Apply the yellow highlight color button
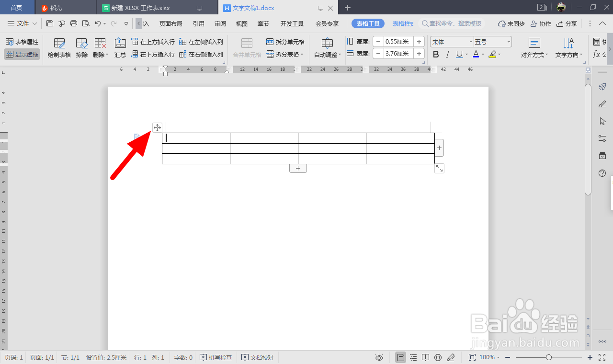The image size is (613, 364). coord(492,55)
